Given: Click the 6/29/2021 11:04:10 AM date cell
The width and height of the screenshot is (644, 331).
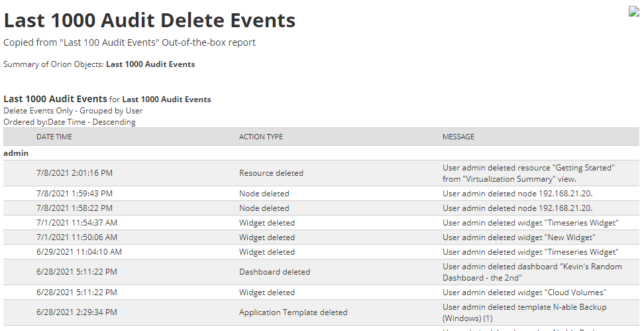Looking at the screenshot, I should pos(79,252).
